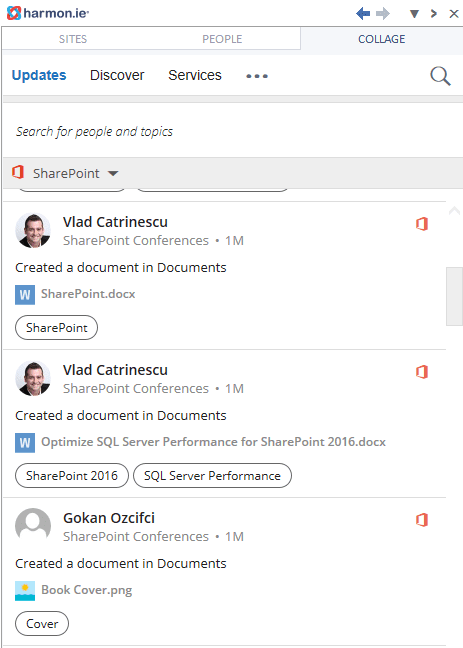Switch to the PEOPLE tab
The width and height of the screenshot is (463, 648).
[222, 39]
